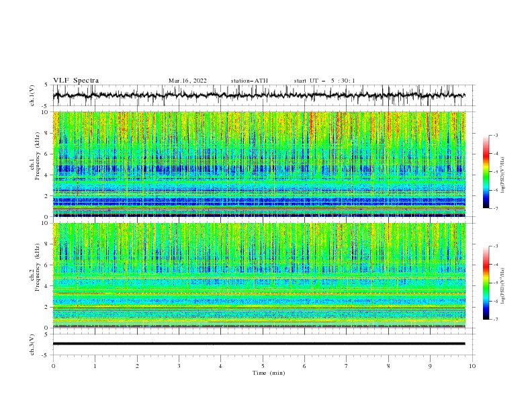Click time axis tick label 3

[179, 366]
